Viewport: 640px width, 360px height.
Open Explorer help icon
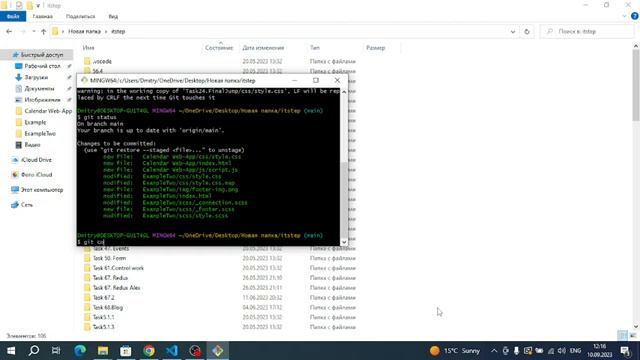tap(634, 16)
